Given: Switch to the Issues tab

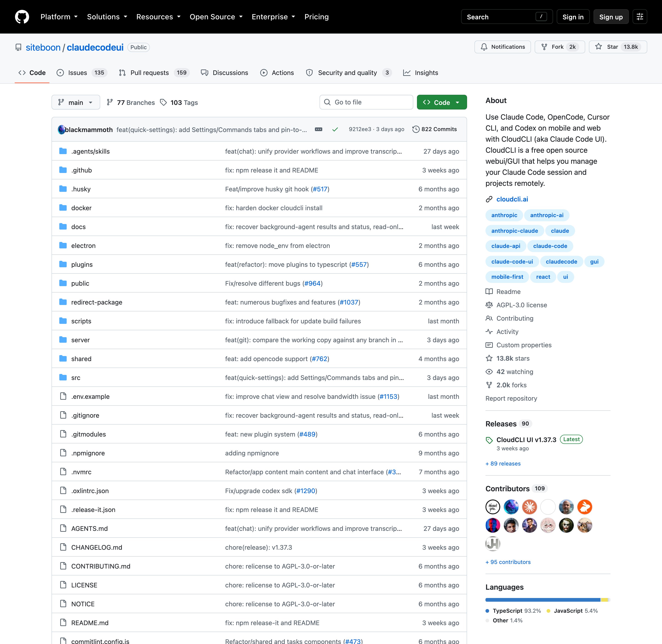Looking at the screenshot, I should point(81,73).
